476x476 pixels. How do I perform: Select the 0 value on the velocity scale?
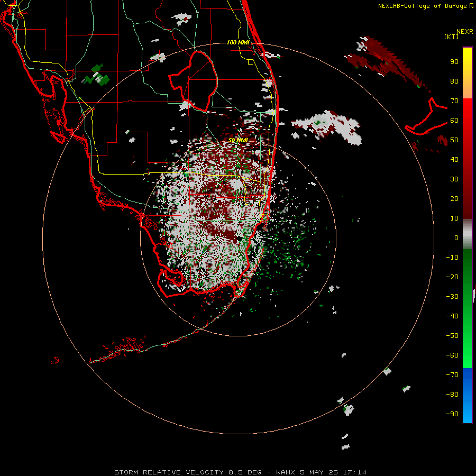click(456, 238)
